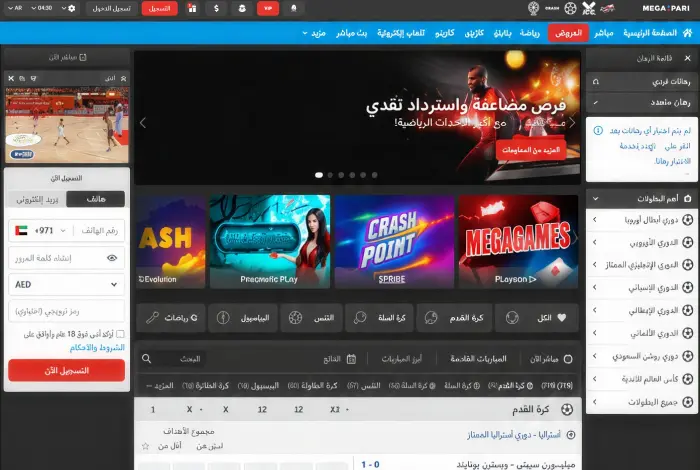Expand the Saudi Roshn league row
Viewport: 700px width, 470px height.
click(642, 356)
